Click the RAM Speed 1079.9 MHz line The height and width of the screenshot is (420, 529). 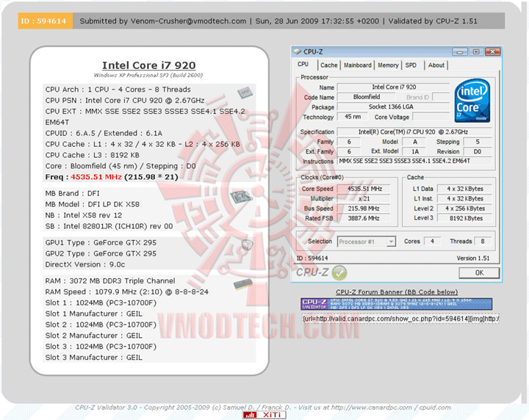click(127, 292)
